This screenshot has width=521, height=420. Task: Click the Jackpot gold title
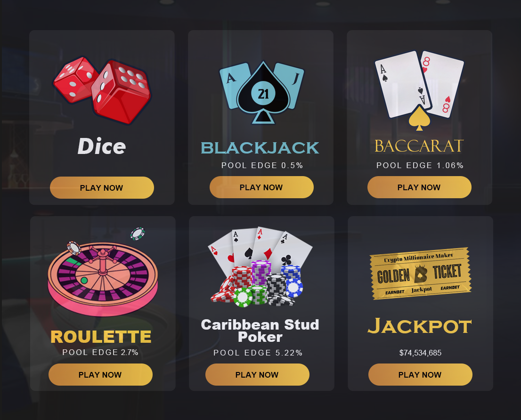(420, 326)
